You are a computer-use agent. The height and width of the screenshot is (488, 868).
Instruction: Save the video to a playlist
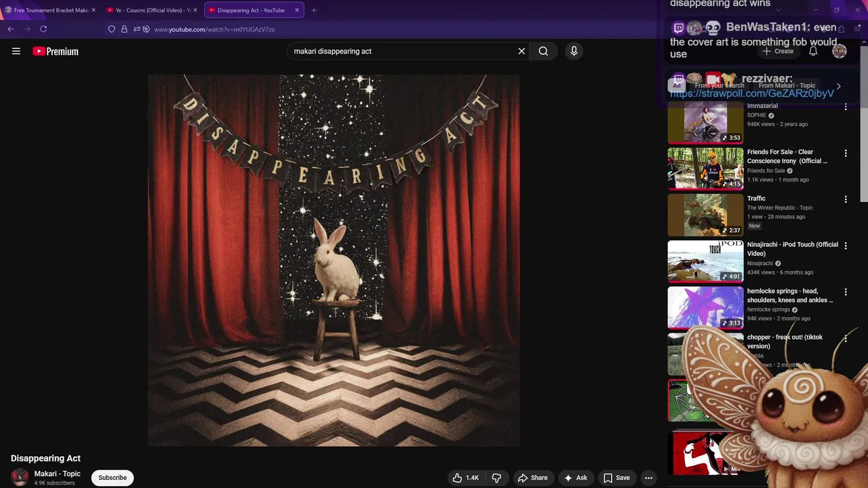tap(616, 478)
